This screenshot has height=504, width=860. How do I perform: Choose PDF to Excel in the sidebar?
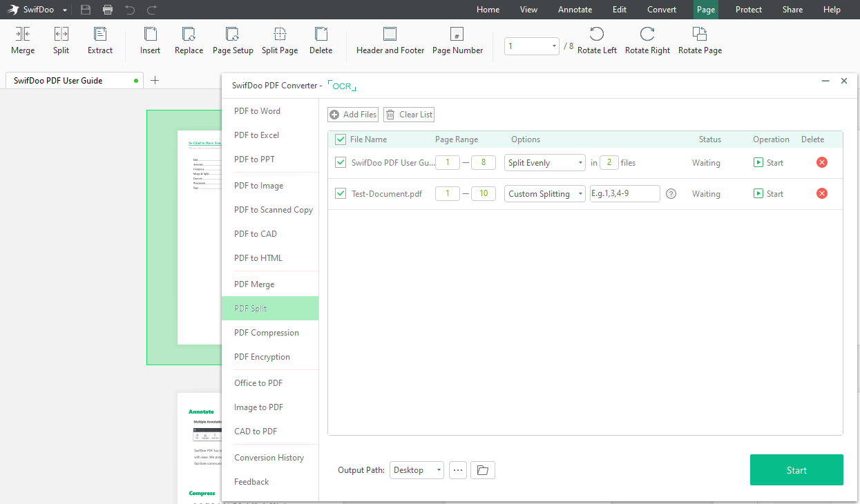click(270, 135)
